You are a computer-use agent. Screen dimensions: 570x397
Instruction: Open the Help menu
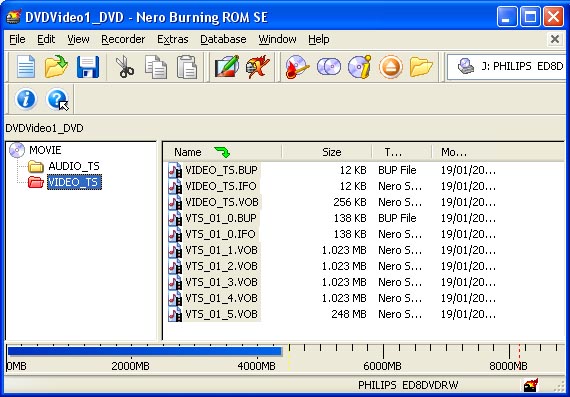[319, 39]
